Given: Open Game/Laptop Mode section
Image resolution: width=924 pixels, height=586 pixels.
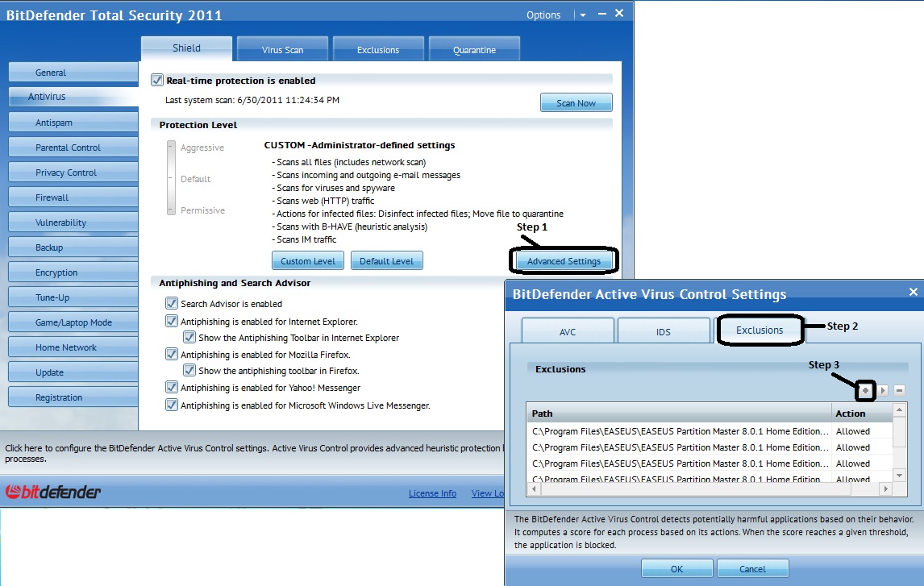Looking at the screenshot, I should [x=73, y=322].
